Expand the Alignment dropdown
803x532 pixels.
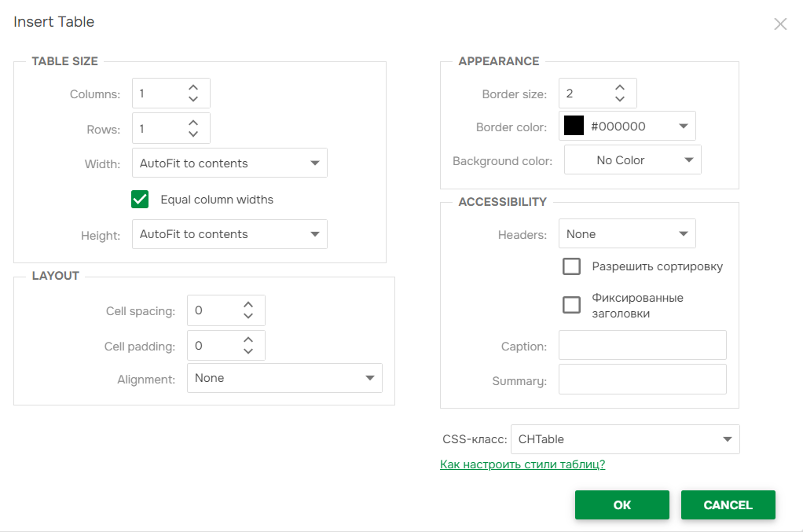(x=284, y=378)
